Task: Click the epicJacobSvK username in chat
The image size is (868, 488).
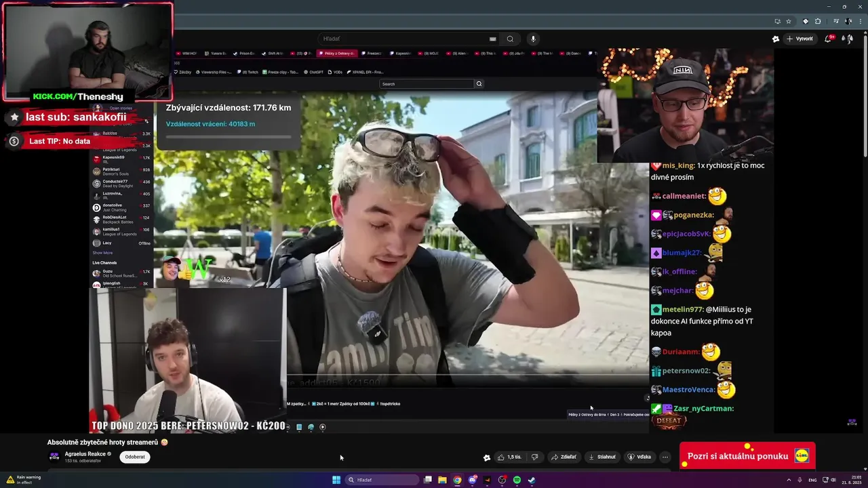Action: coord(688,234)
